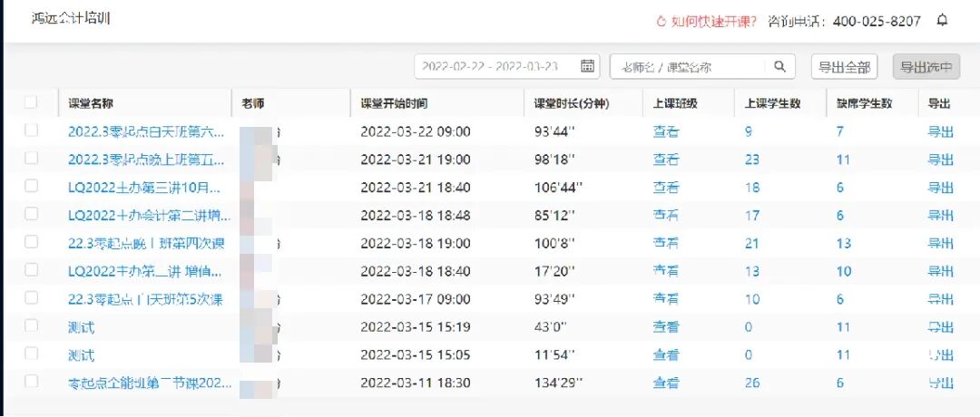Click 导出 in the 2022-03-21 19:00 row
This screenshot has width=980, height=417.
941,160
